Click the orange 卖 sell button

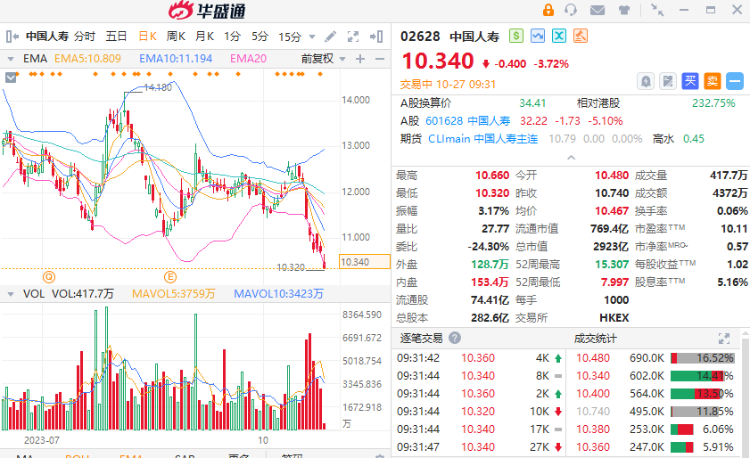712,81
